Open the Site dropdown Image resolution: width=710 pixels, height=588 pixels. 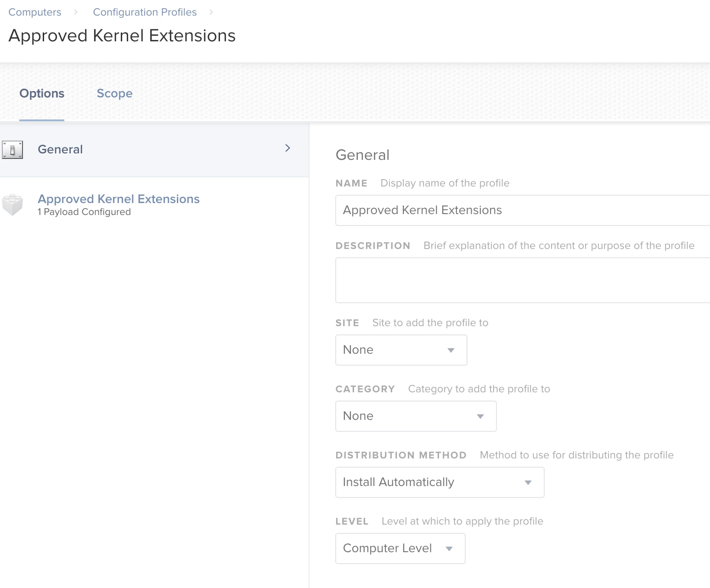[401, 350]
